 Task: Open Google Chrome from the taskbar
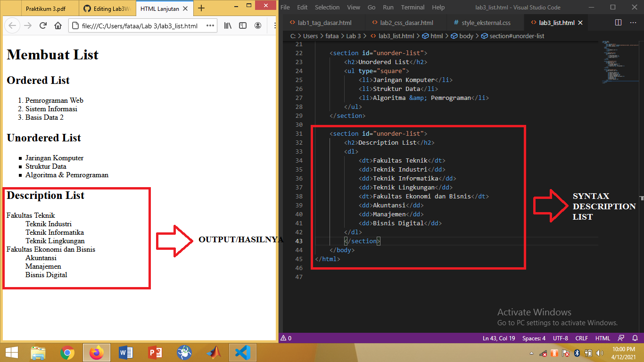point(67,352)
